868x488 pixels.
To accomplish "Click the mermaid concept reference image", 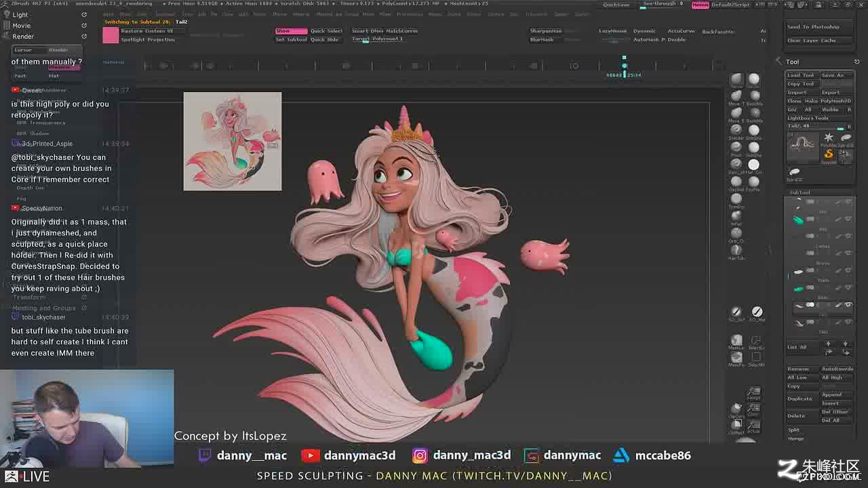I will (x=233, y=142).
